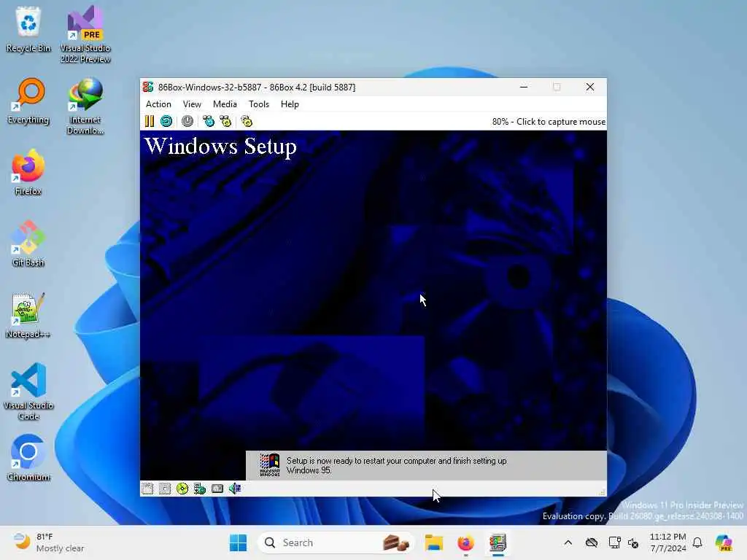747x560 pixels.
Task: Click the taskbar Search box
Action: 336,542
